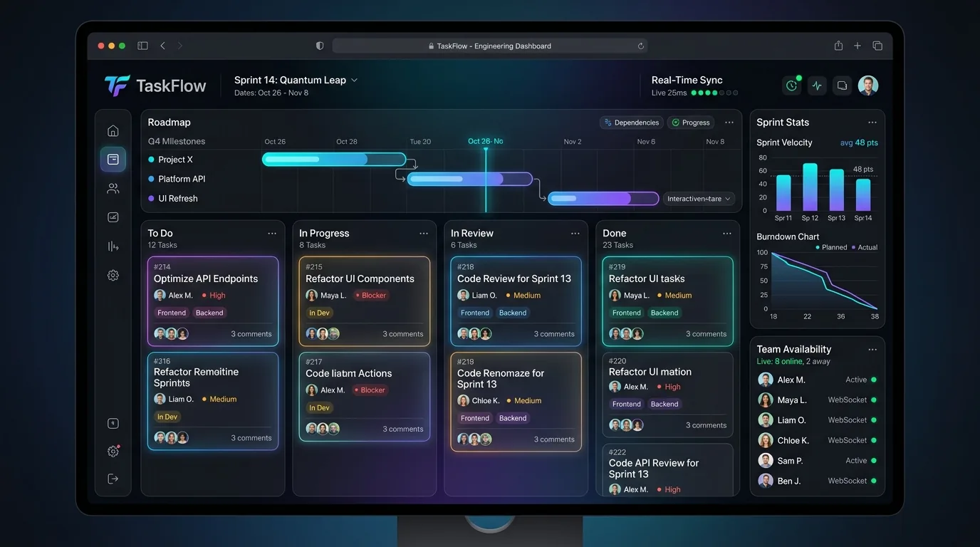The width and height of the screenshot is (980, 547).
Task: Click the UI Refresh roadmap progress bar
Action: click(x=603, y=199)
